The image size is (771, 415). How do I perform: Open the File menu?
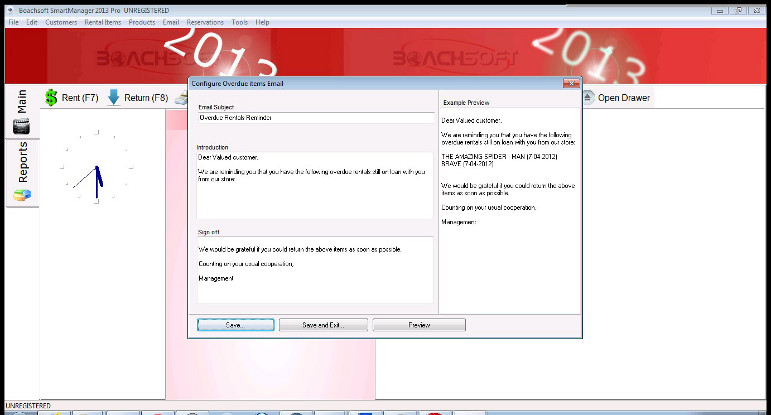[14, 22]
